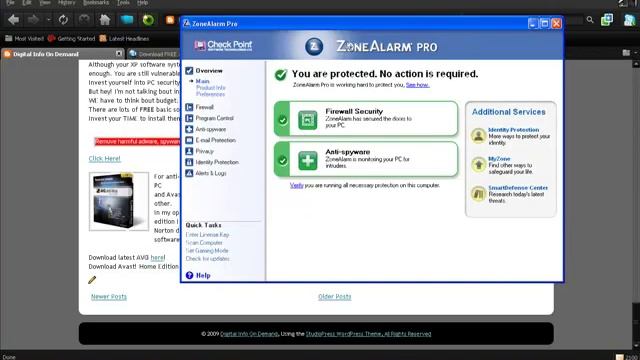Click the AVG 'here!' download link
640x360 pixels.
point(158,258)
